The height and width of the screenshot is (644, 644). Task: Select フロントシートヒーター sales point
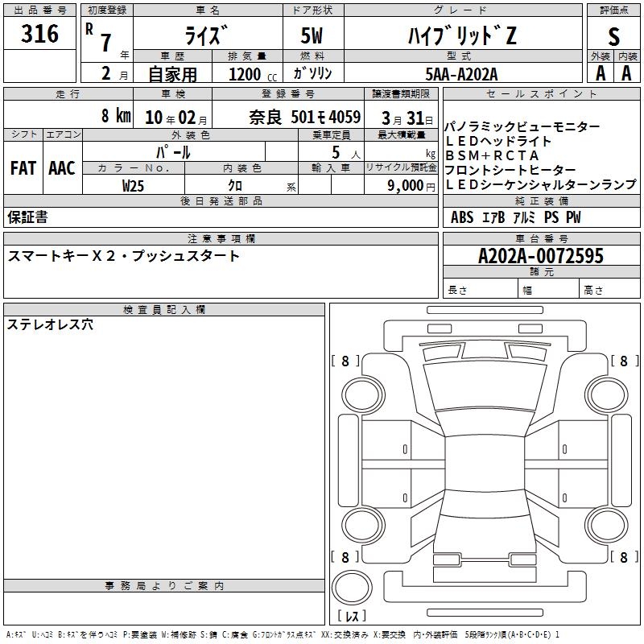coord(510,170)
